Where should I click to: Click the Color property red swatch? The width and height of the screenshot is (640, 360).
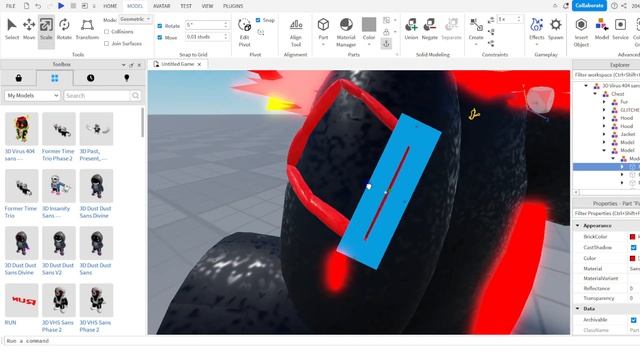tap(632, 258)
